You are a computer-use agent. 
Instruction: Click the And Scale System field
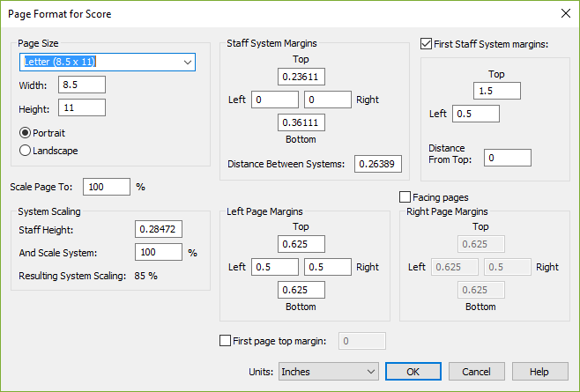point(159,252)
